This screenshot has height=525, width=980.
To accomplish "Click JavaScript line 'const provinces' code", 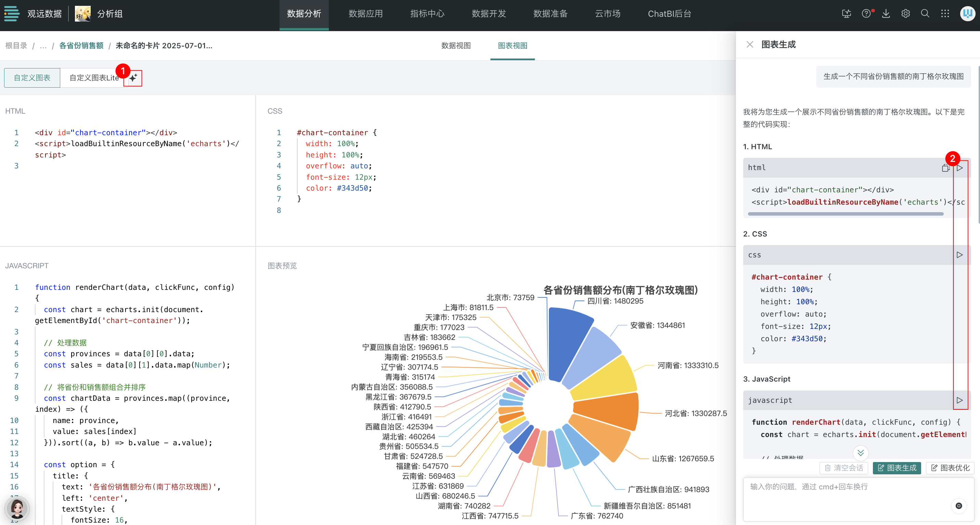I will [x=119, y=354].
